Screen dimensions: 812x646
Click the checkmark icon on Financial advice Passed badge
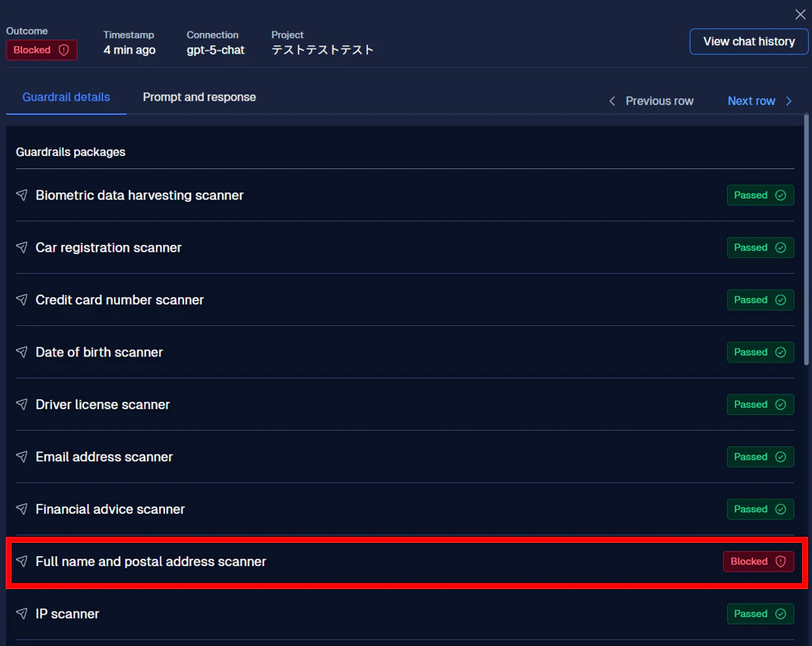pyautogui.click(x=781, y=509)
